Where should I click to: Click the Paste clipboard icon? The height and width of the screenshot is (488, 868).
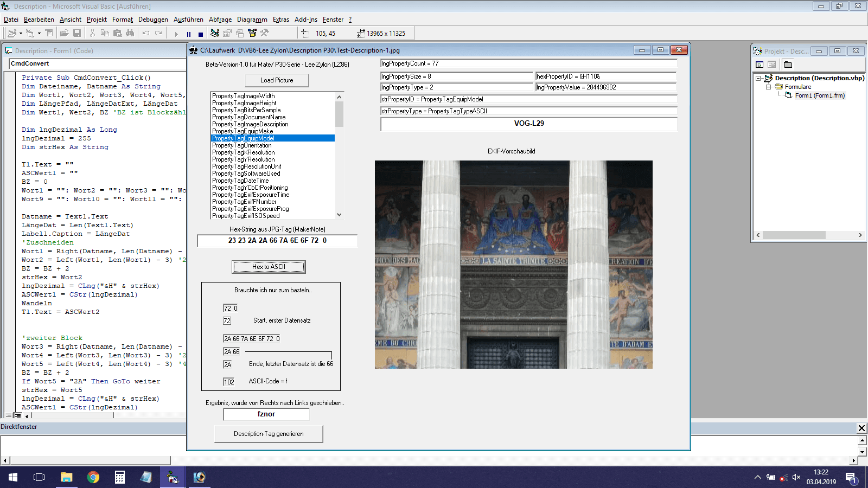pyautogui.click(x=117, y=33)
